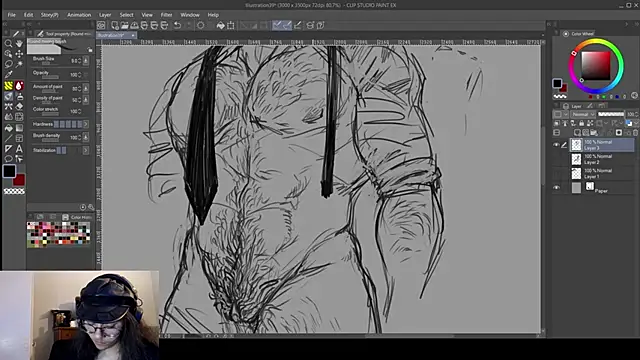Image resolution: width=640 pixels, height=360 pixels.
Task: Select the Move layer tool
Action: pos(19,54)
